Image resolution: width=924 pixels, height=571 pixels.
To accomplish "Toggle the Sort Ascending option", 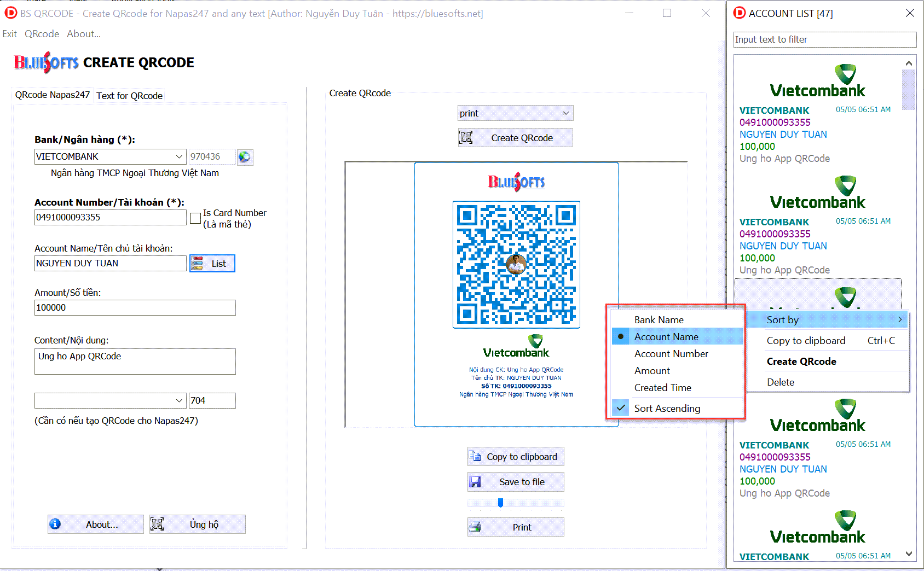I will 677,409.
